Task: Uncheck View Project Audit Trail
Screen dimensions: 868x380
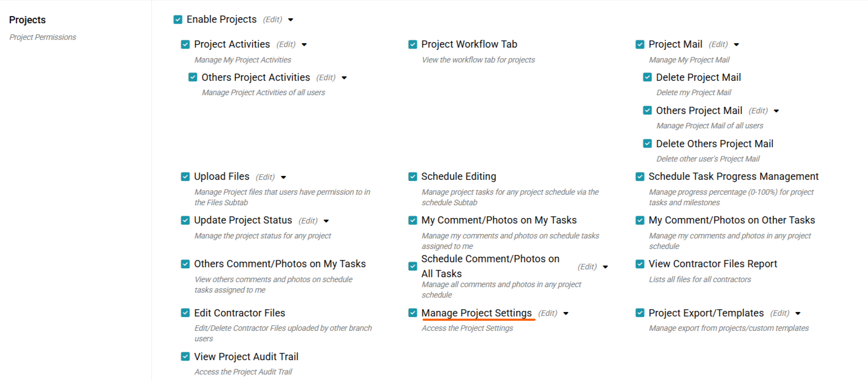Action: click(x=185, y=357)
